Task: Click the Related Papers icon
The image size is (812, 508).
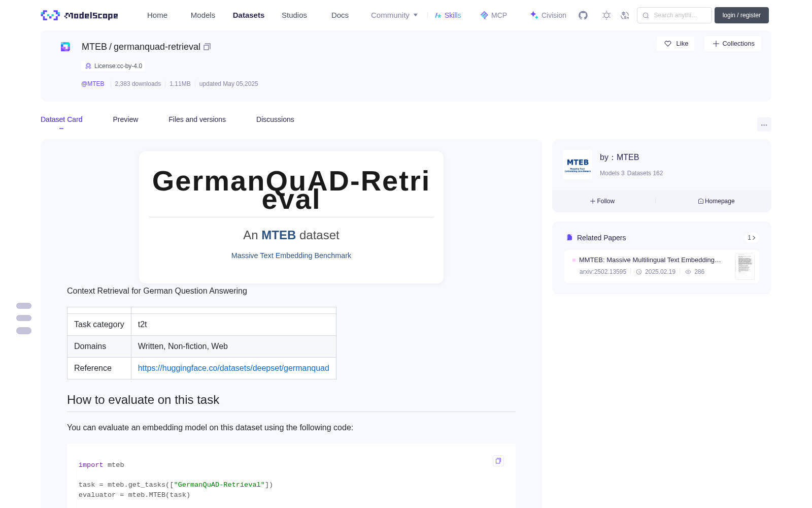Action: tap(569, 238)
